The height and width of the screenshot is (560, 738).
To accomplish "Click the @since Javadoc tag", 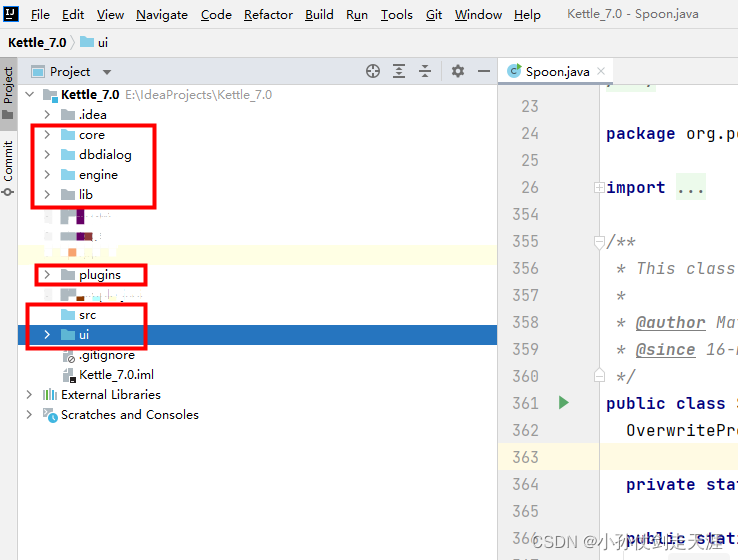I will pyautogui.click(x=665, y=349).
